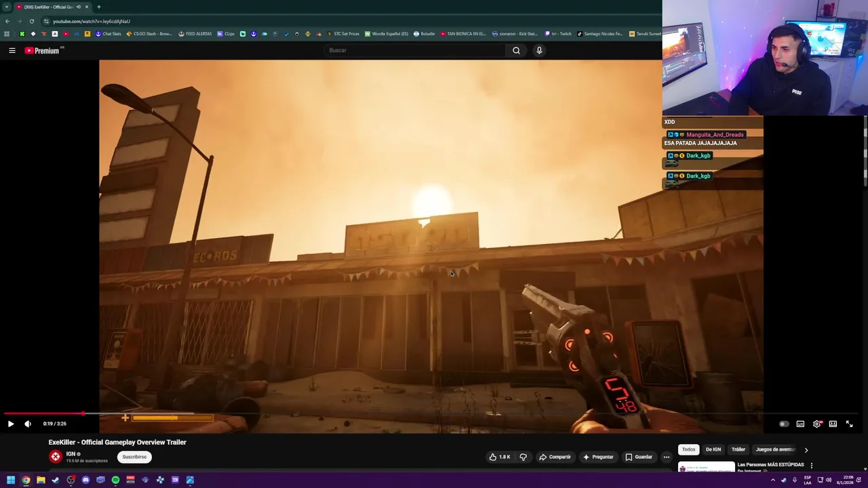Image resolution: width=868 pixels, height=488 pixels.
Task: Select the De IGN filter chip
Action: 713,449
